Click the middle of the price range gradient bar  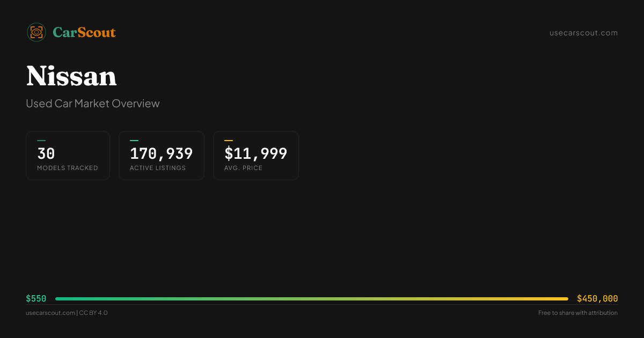(311, 299)
